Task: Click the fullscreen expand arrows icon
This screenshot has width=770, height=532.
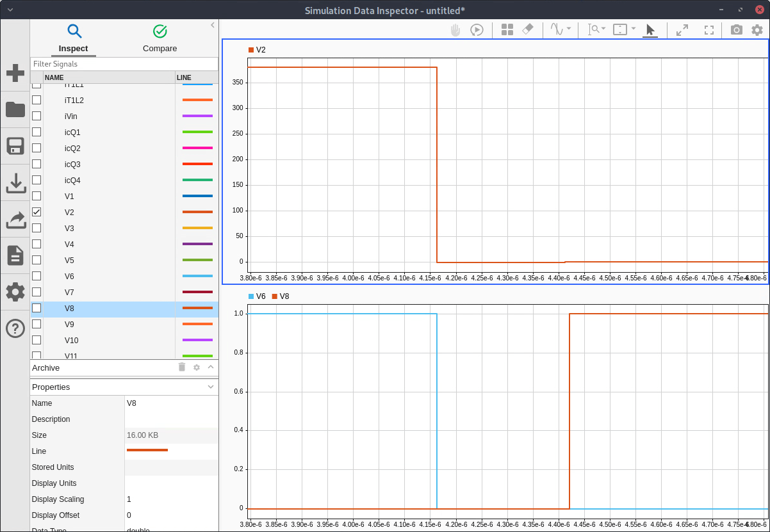Action: pos(682,30)
